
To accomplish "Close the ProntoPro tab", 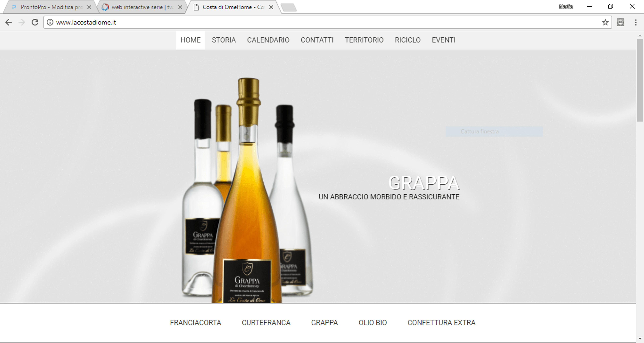I will point(89,7).
